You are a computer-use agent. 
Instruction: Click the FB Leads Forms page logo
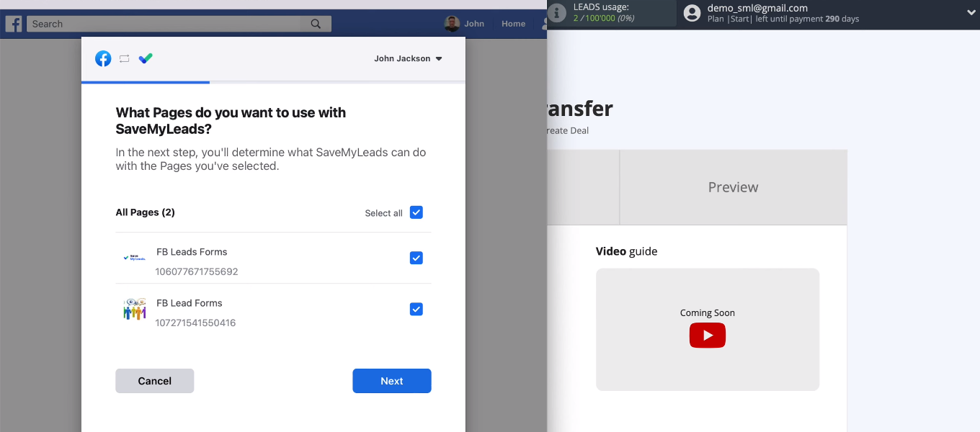click(x=135, y=257)
